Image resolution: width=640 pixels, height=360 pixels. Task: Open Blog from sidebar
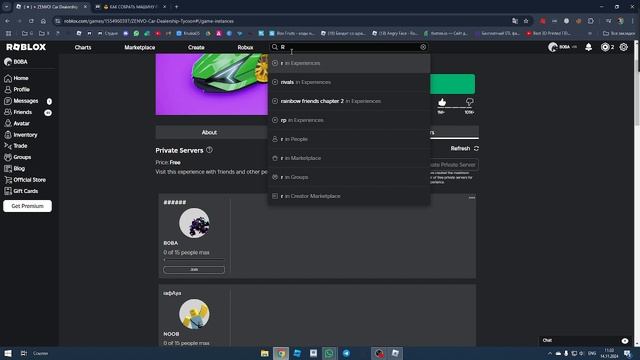coord(14,169)
